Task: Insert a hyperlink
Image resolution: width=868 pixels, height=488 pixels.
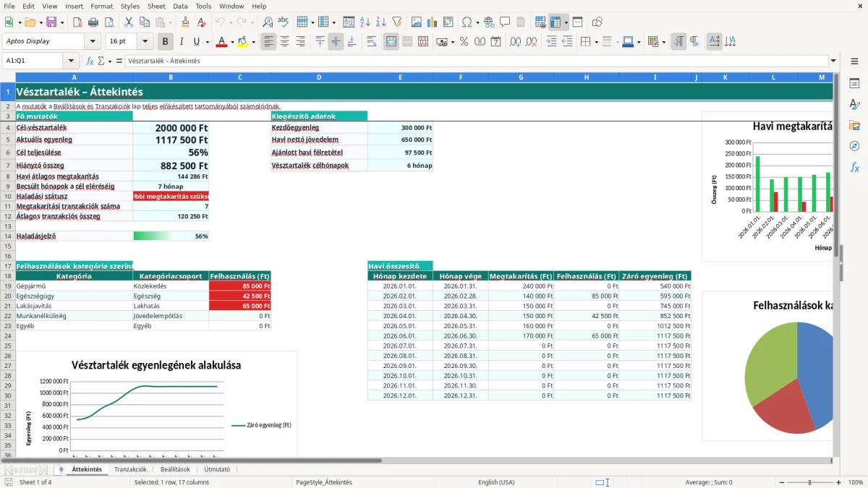Action: [x=489, y=22]
